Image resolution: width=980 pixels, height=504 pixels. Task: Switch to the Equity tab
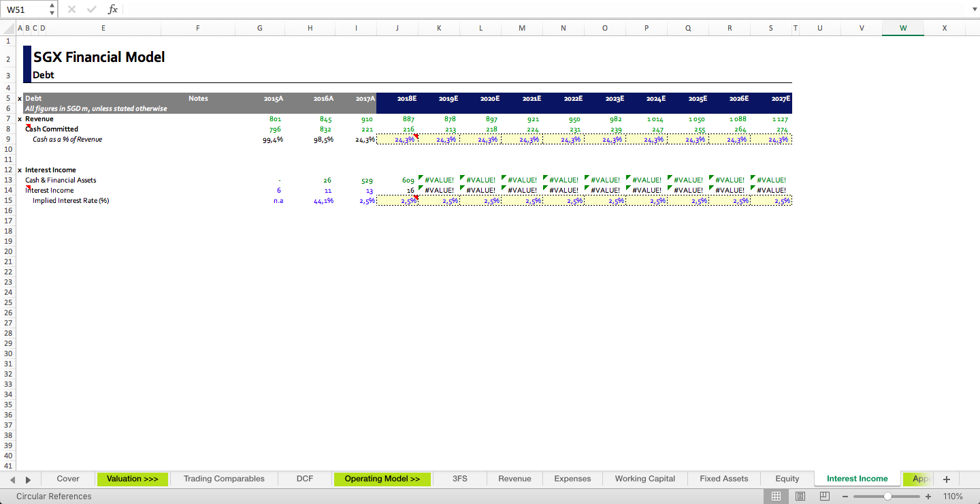coord(787,479)
